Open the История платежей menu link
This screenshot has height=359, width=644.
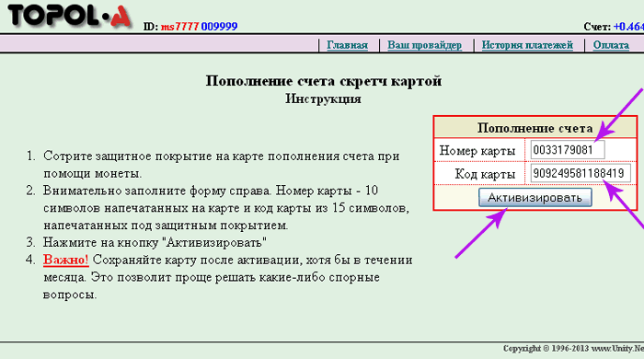tap(527, 45)
